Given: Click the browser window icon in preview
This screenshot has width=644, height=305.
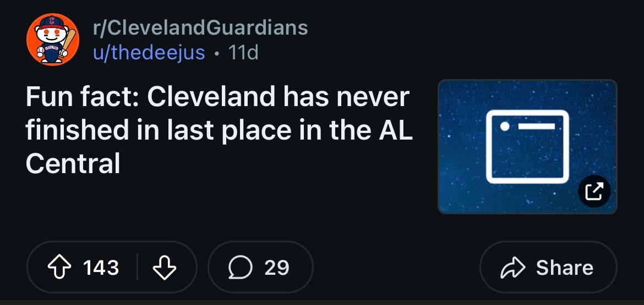Looking at the screenshot, I should (527, 146).
